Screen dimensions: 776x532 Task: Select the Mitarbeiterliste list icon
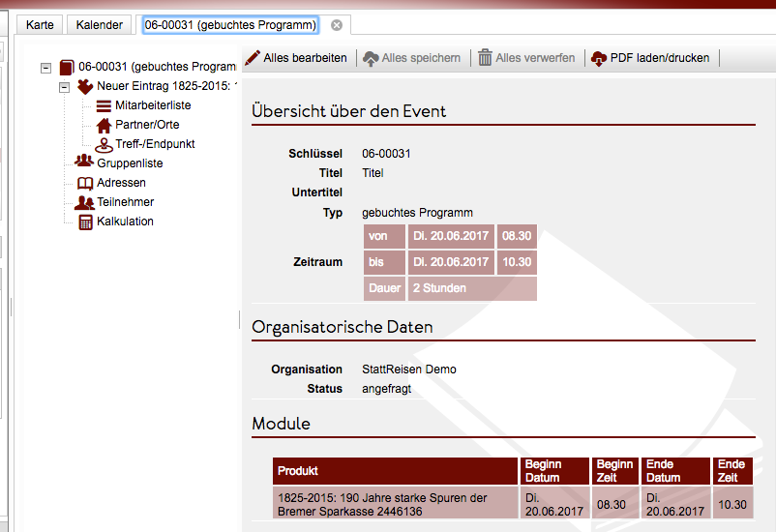[104, 105]
